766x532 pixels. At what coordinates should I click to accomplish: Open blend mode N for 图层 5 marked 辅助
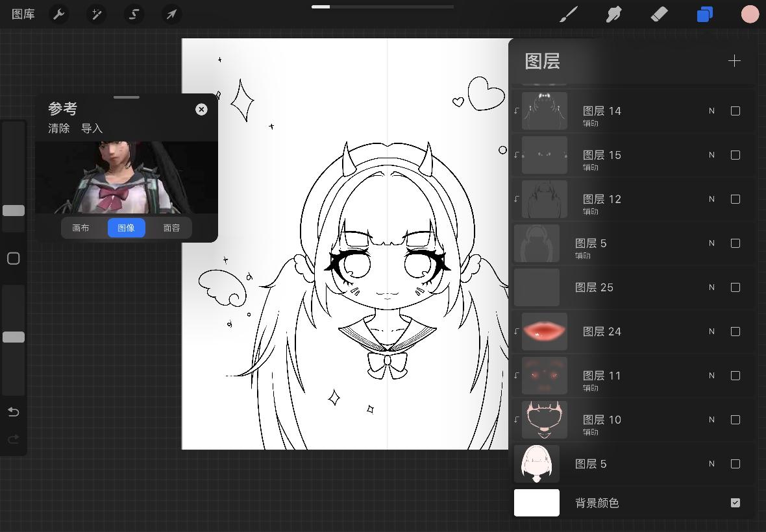711,243
